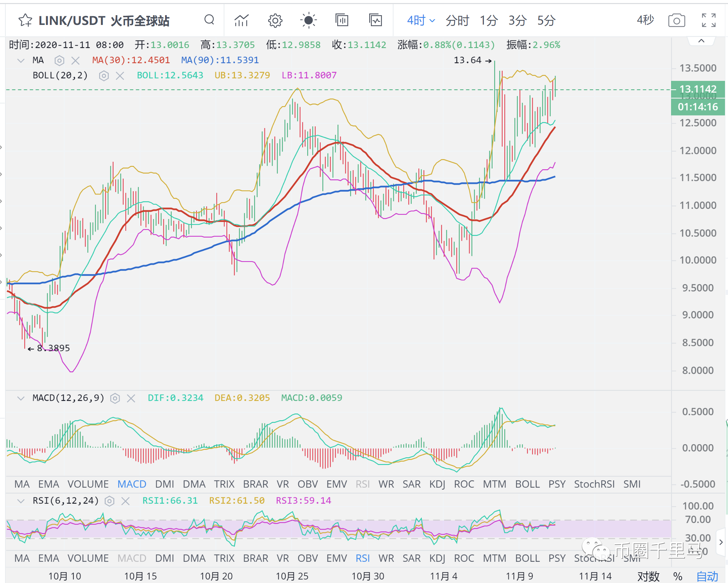Open chart settings gear in toolbar

click(x=275, y=21)
